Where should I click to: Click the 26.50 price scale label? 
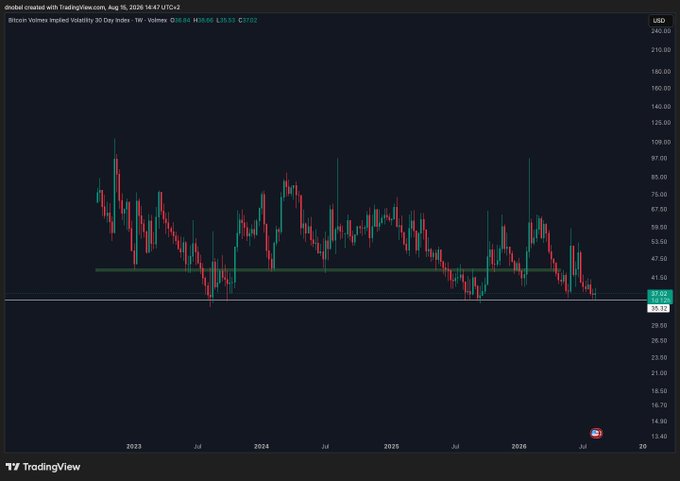pyautogui.click(x=659, y=341)
